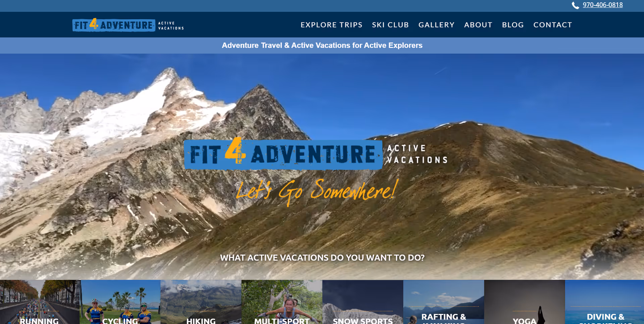Select the Running vacation thumbnail

[x=40, y=302]
